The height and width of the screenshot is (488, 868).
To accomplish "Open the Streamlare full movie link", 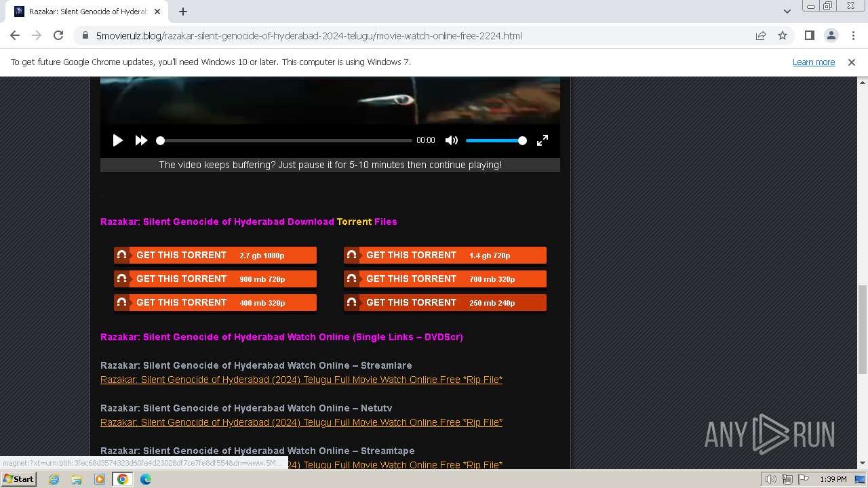I will 301,380.
